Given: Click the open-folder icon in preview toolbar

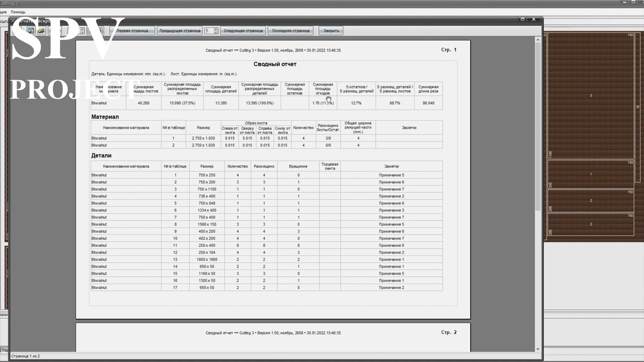Looking at the screenshot, I should [x=42, y=31].
